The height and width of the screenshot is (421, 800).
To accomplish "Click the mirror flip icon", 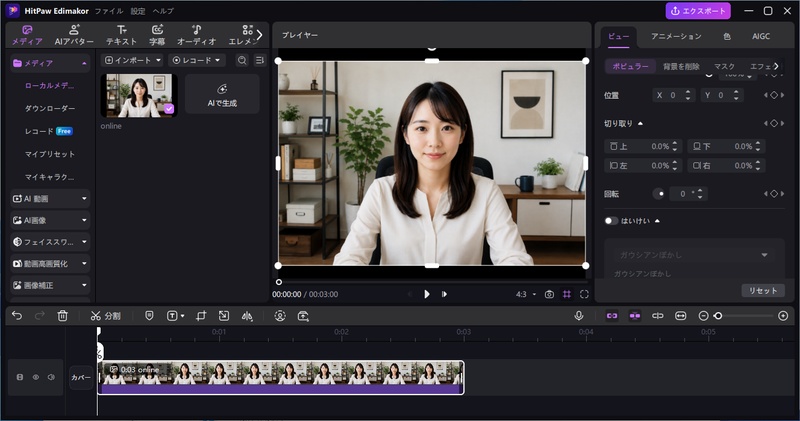I will point(247,316).
